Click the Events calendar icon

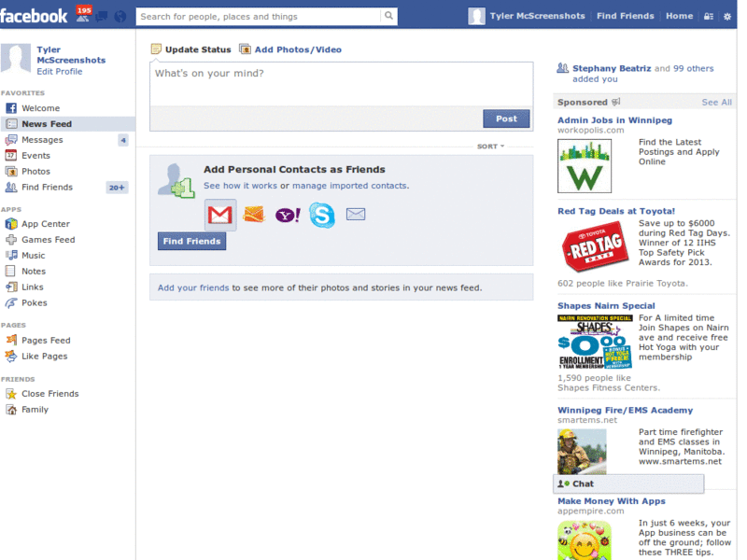[x=11, y=155]
